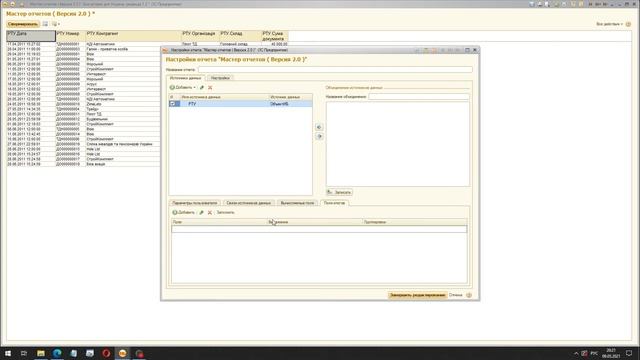Click the Название отчета input field

(336, 69)
